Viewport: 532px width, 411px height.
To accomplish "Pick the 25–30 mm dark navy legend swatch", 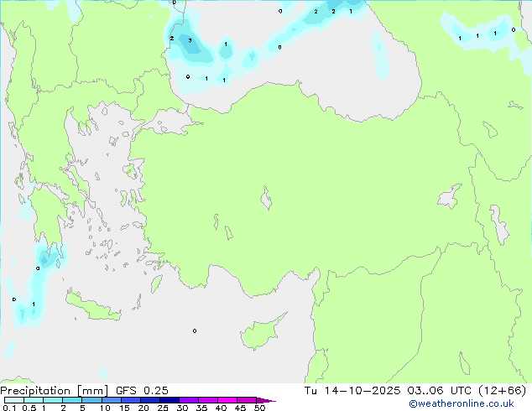I will tap(169, 400).
